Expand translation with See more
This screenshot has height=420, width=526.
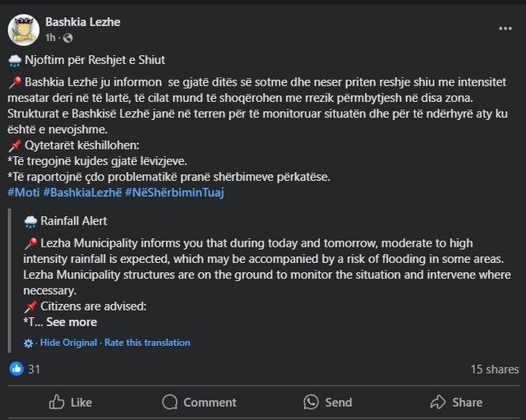click(72, 322)
